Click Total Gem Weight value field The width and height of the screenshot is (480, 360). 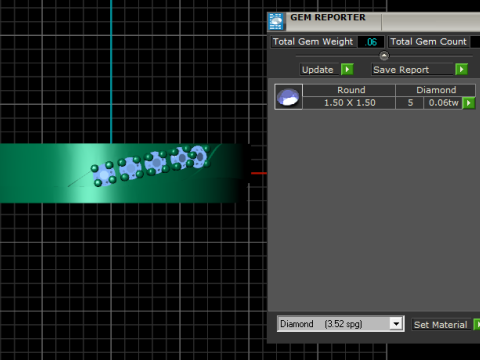tap(371, 42)
